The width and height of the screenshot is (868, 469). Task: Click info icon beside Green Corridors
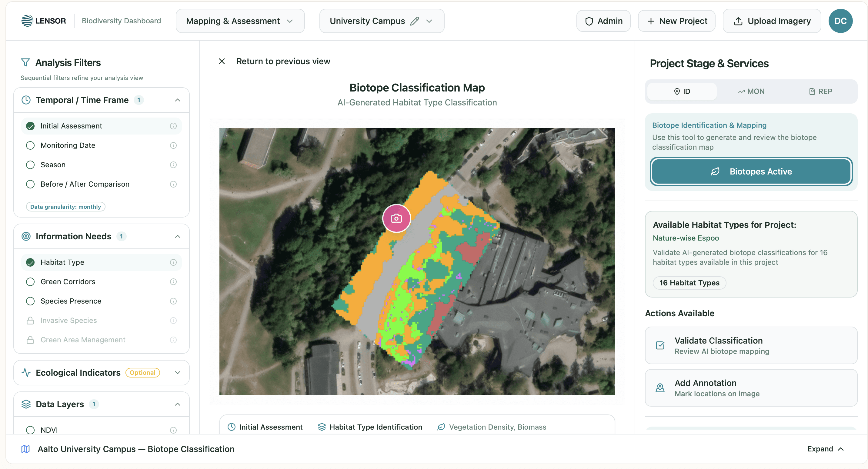coord(173,282)
